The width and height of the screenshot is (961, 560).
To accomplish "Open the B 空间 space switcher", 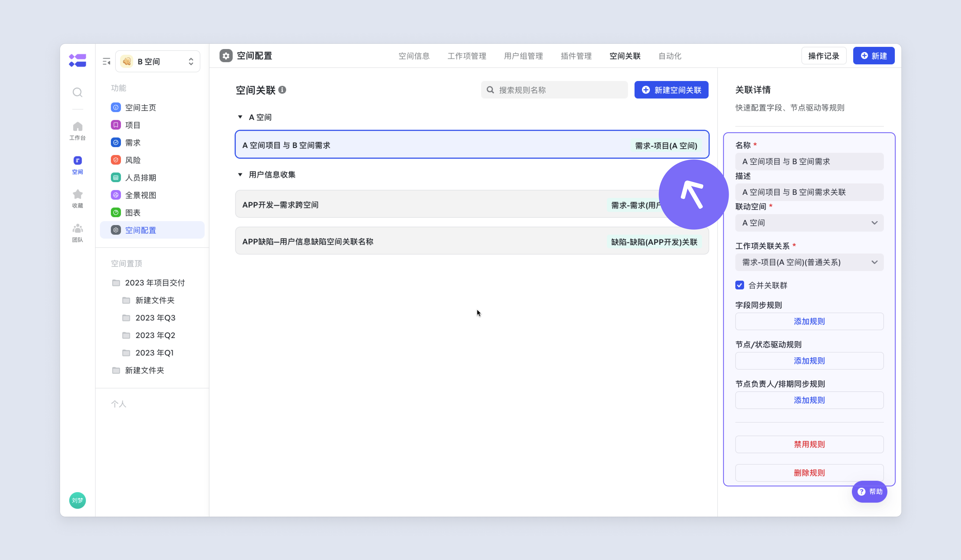I will coord(158,61).
